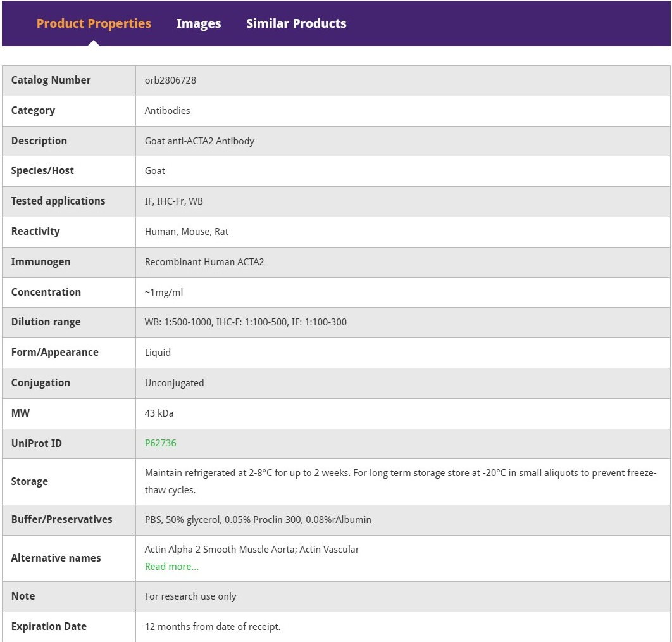Click the Goat anti-ACTA2 Antibody description
Screen dimensions: 672x642
tap(199, 141)
